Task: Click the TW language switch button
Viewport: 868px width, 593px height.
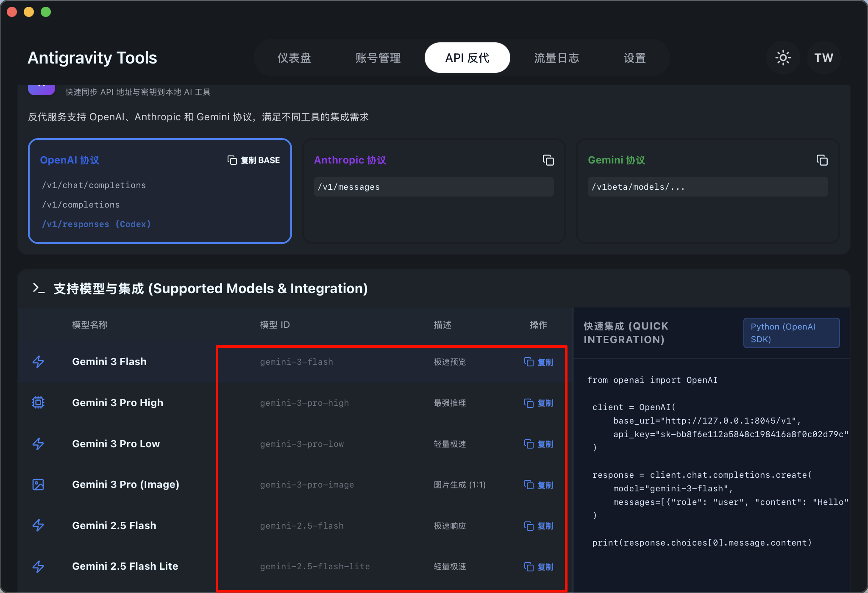Action: [x=823, y=58]
